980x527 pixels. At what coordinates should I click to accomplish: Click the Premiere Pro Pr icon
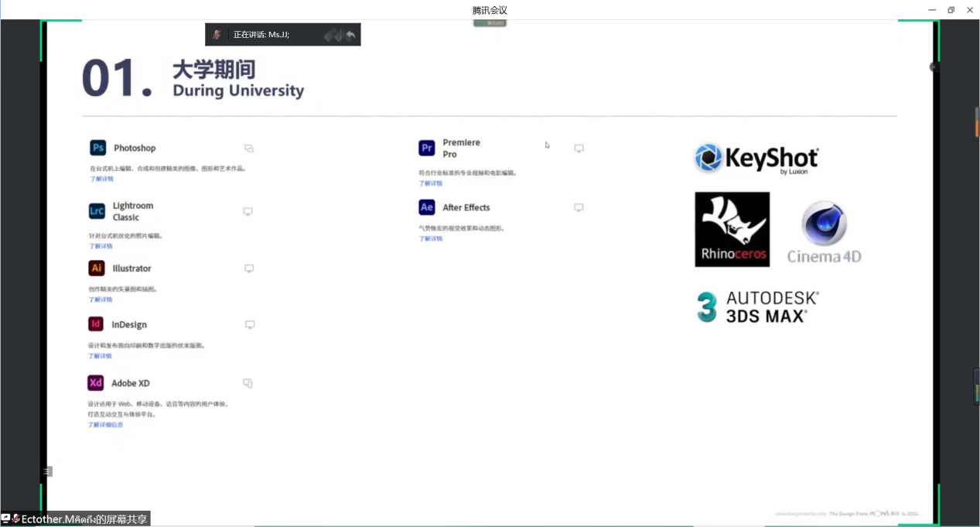point(426,148)
